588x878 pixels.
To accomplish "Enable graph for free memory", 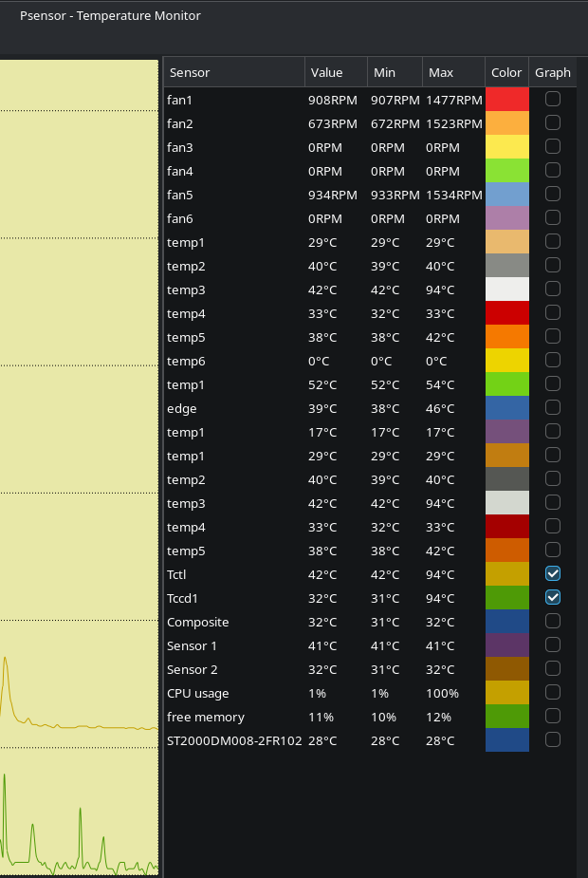I will pos(552,716).
